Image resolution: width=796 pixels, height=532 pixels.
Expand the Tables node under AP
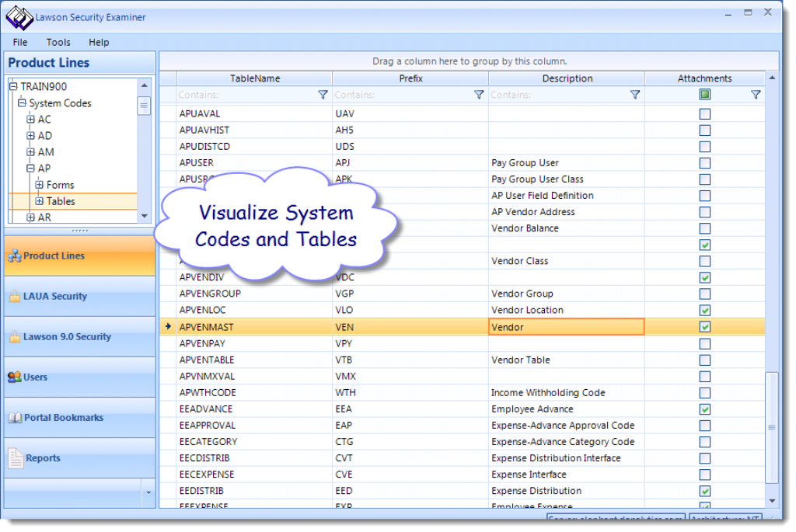coord(39,201)
